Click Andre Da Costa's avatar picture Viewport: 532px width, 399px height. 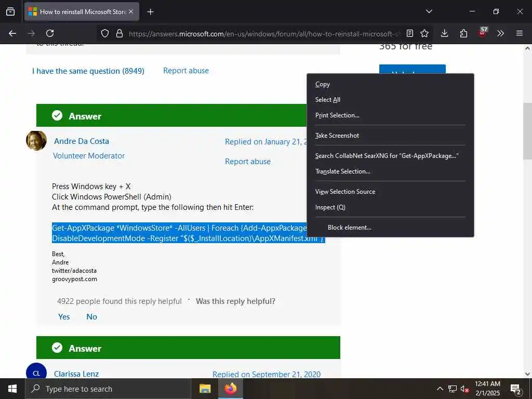tap(36, 140)
